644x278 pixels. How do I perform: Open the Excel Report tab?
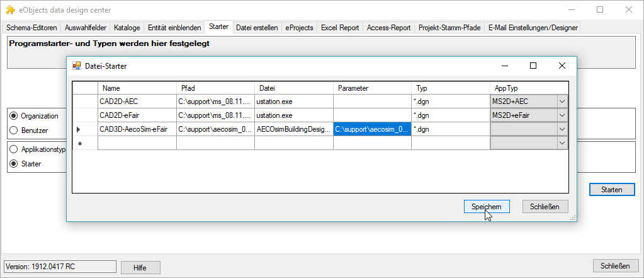pyautogui.click(x=340, y=28)
